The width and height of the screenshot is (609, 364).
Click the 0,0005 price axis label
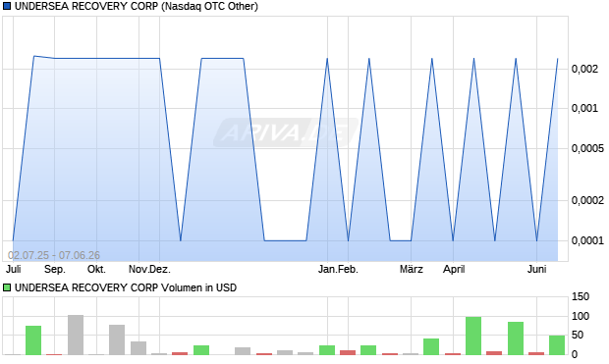587,148
